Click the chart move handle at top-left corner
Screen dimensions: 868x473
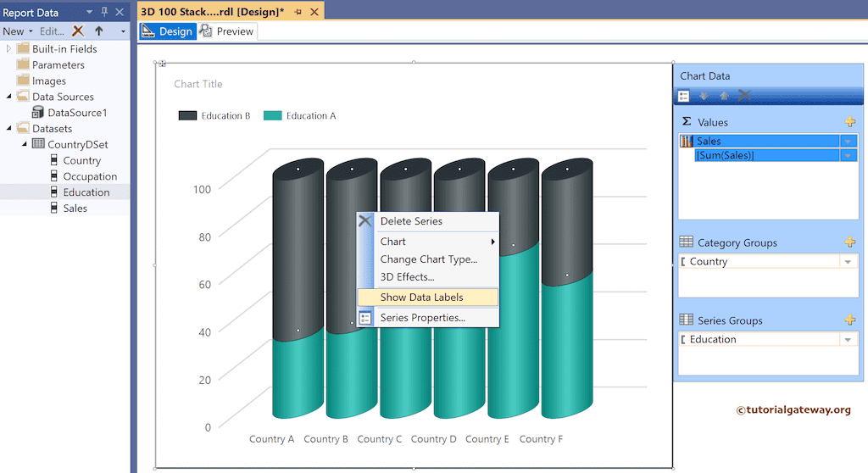click(162, 64)
